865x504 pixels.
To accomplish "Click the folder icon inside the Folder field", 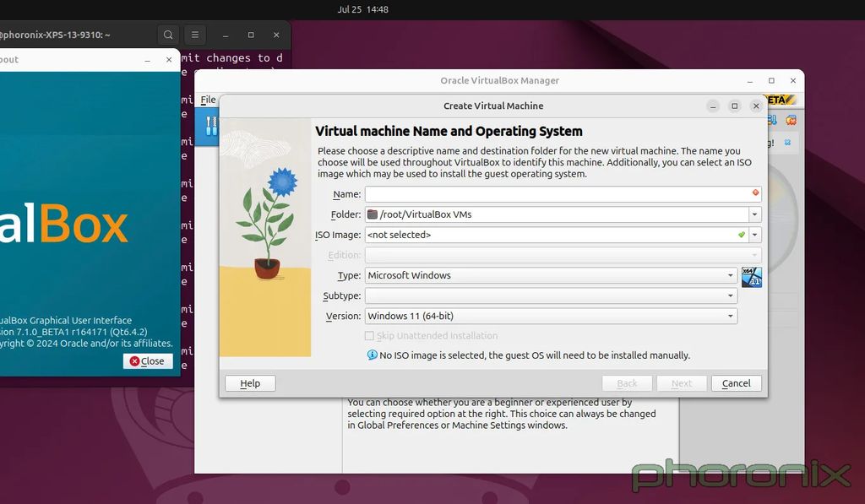I will (x=372, y=214).
